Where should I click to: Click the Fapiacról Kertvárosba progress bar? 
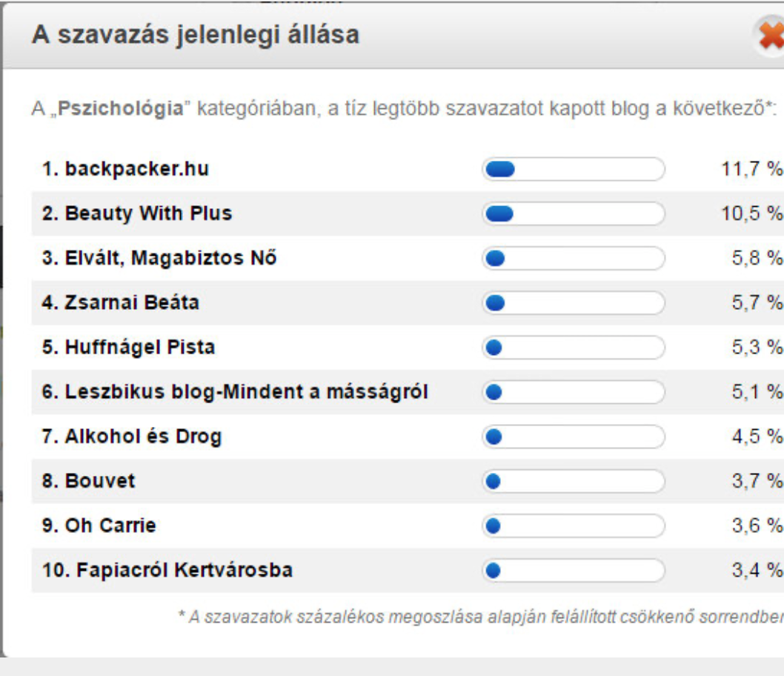pyautogui.click(x=573, y=570)
